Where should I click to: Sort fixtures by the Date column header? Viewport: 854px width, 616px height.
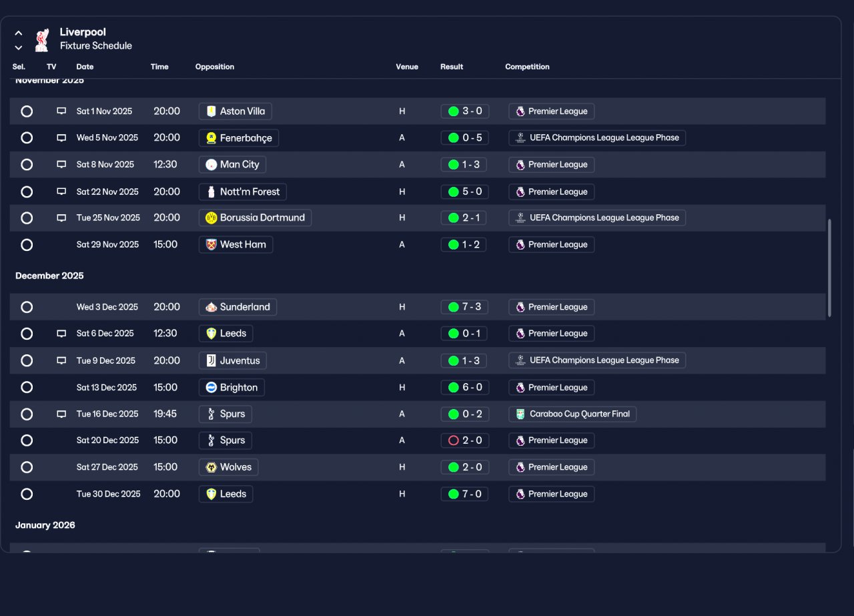pos(85,67)
